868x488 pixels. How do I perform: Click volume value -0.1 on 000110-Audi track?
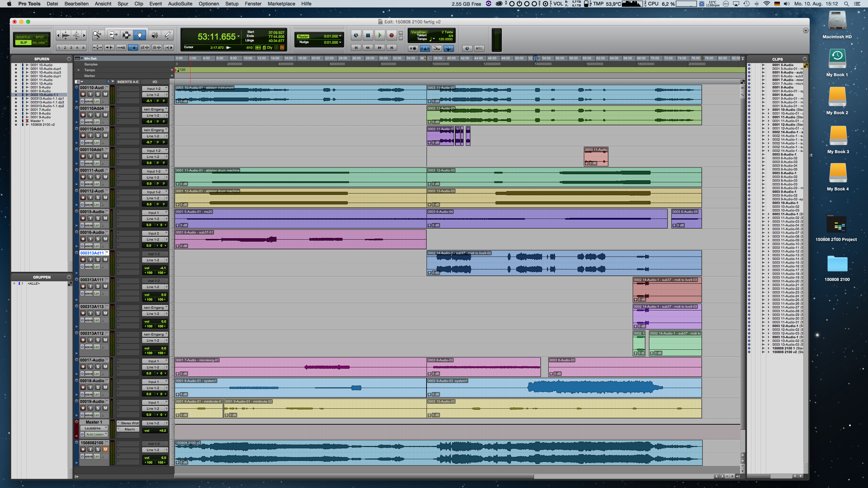pyautogui.click(x=149, y=101)
